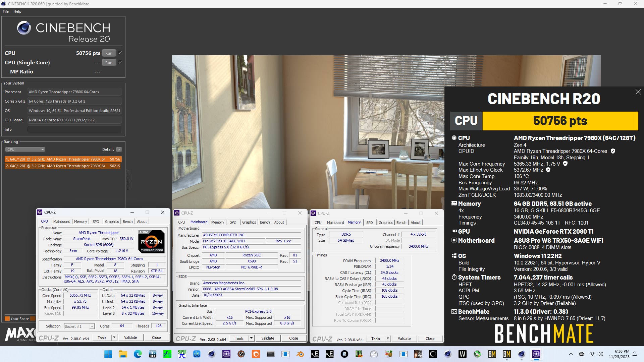This screenshot has width=644, height=362.
Task: Open Geekbench glasses icon in taskbar
Action: pos(197,354)
